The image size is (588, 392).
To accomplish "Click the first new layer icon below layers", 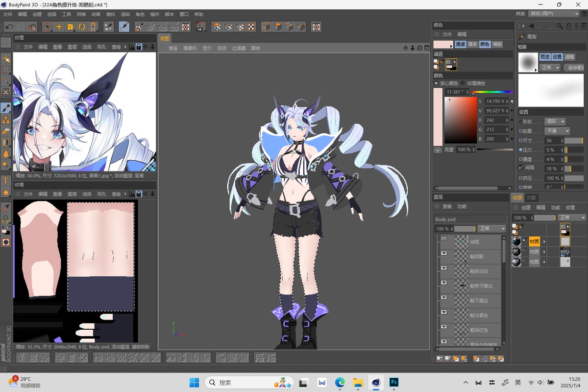I will 440,359.
